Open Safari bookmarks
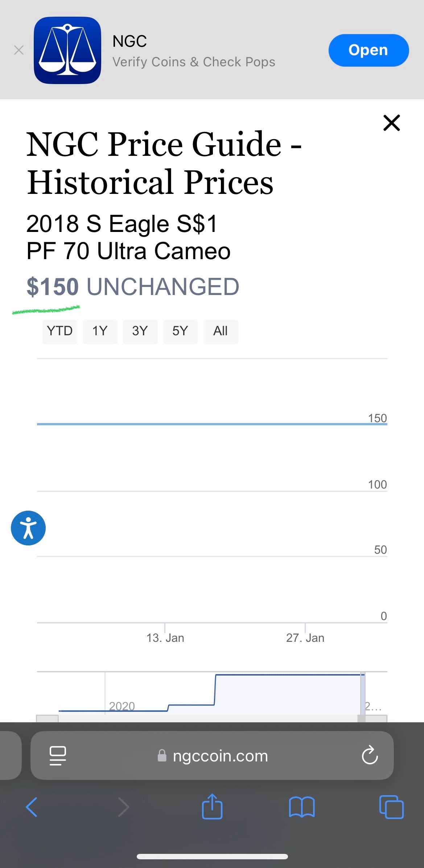Screen dimensions: 424x868 pos(302,807)
